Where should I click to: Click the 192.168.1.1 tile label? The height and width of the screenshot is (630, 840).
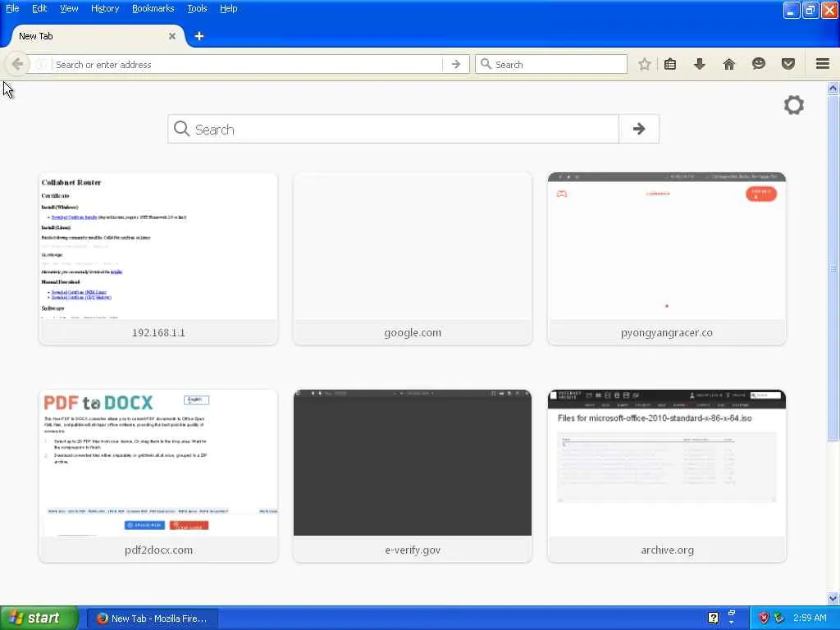pos(158,333)
